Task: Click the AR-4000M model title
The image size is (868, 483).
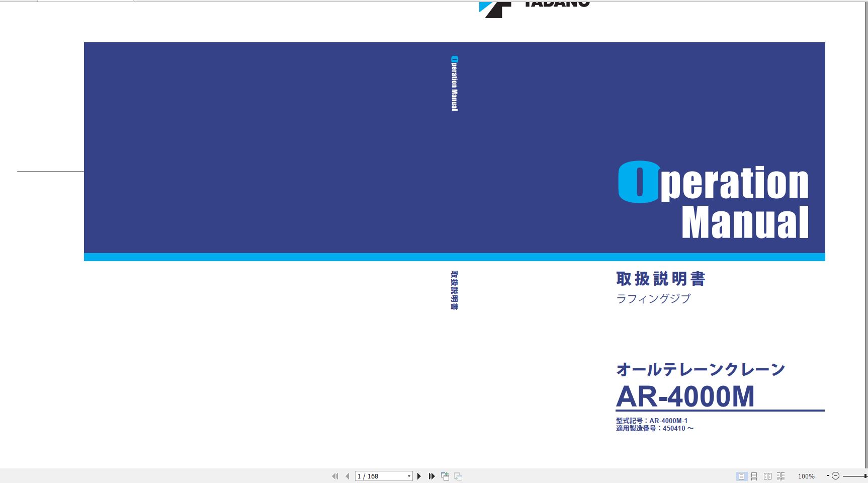Action: click(685, 396)
